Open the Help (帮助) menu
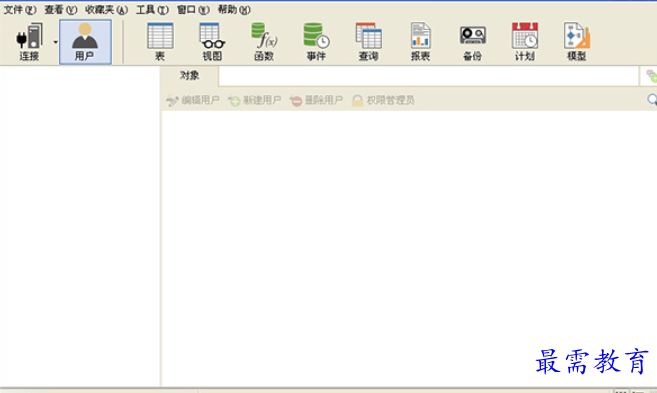 [234, 9]
